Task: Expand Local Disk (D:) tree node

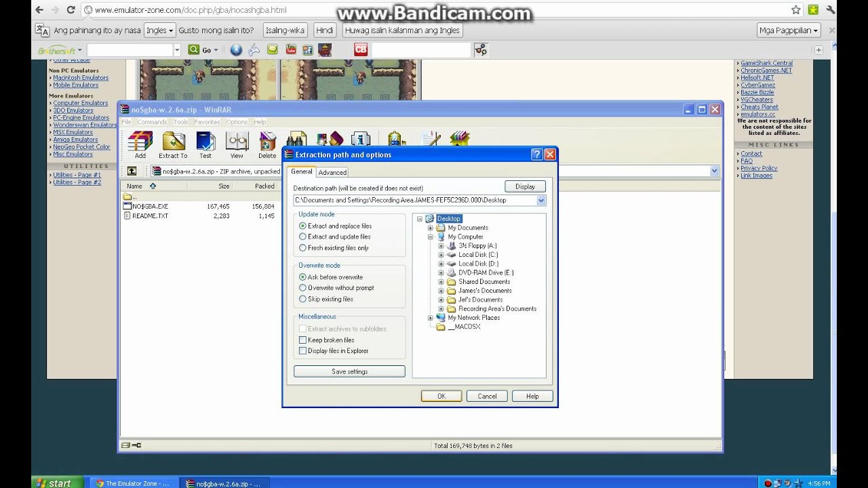Action: click(441, 264)
